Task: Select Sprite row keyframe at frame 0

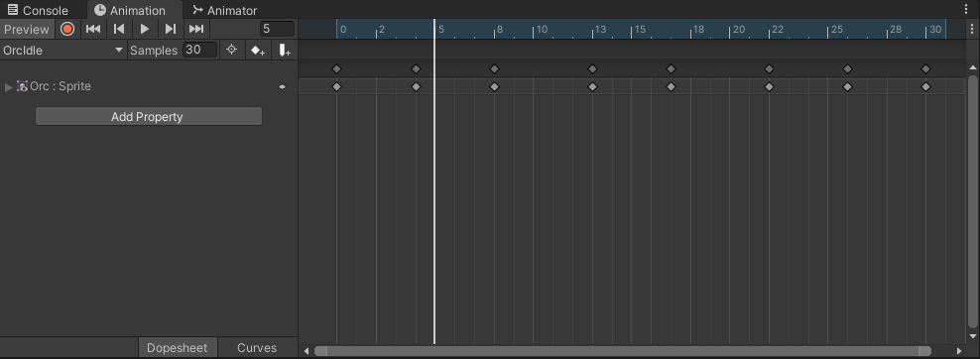Action: click(336, 87)
